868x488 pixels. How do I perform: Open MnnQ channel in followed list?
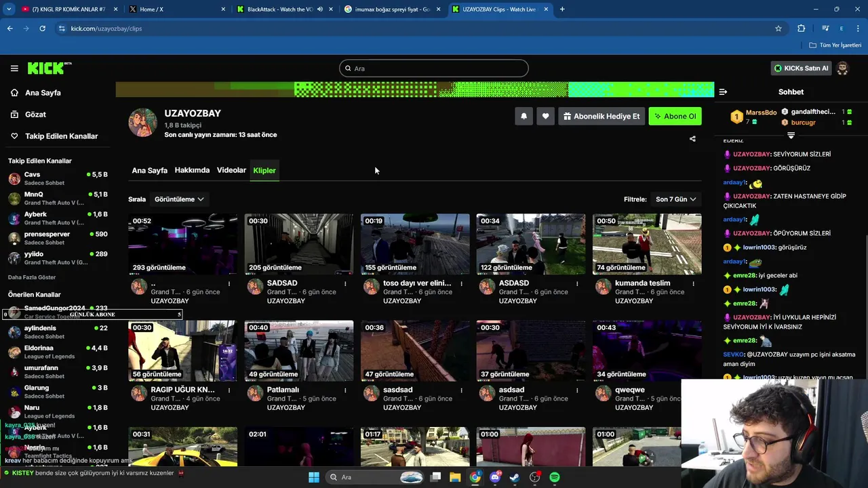[x=58, y=199]
